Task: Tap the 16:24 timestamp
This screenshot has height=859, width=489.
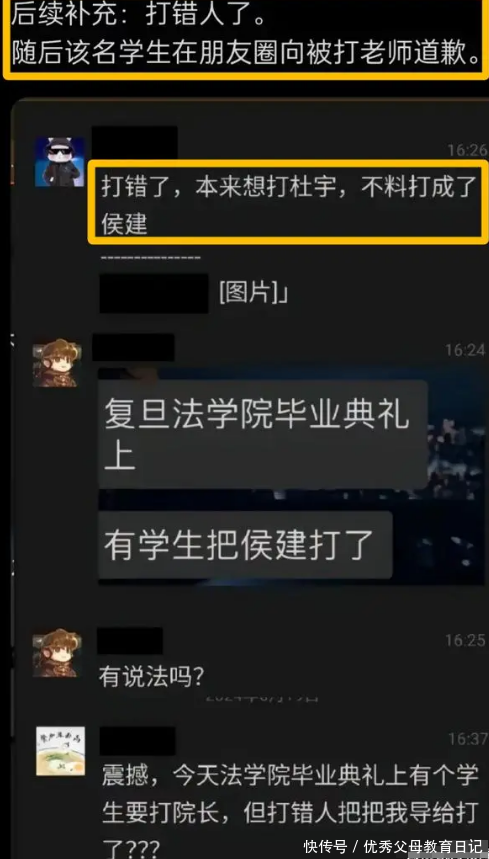Action: 465,350
